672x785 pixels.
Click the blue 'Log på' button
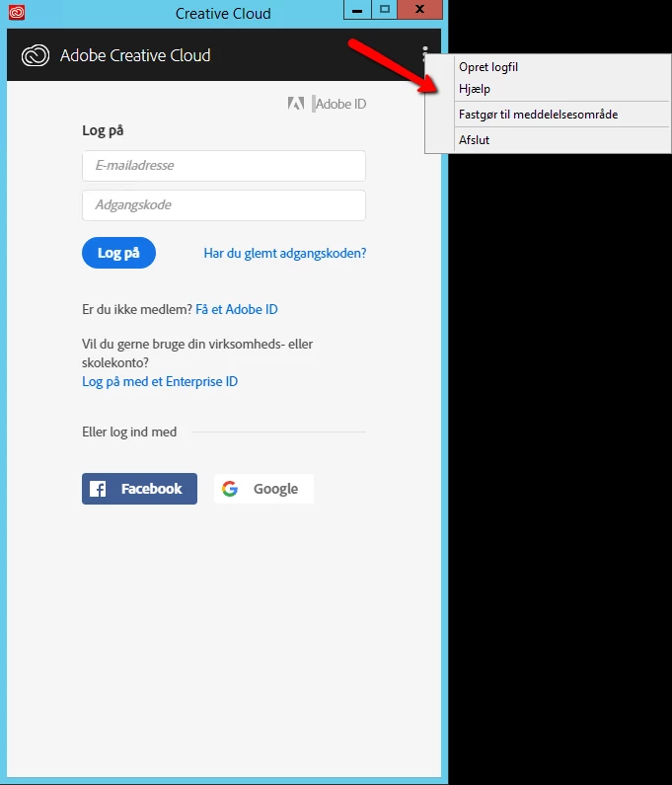[x=118, y=253]
